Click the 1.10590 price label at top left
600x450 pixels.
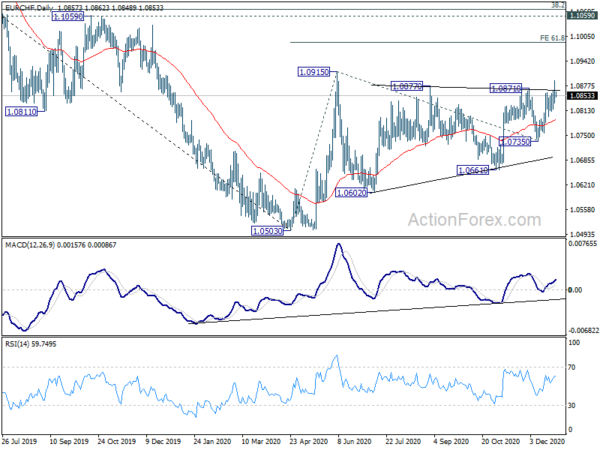68,16
